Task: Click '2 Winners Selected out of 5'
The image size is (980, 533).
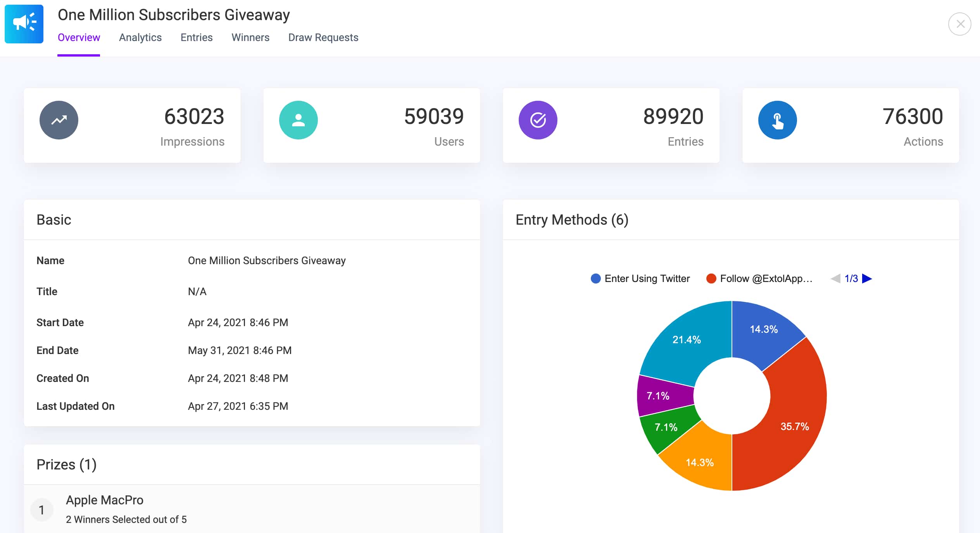Action: [x=126, y=519]
